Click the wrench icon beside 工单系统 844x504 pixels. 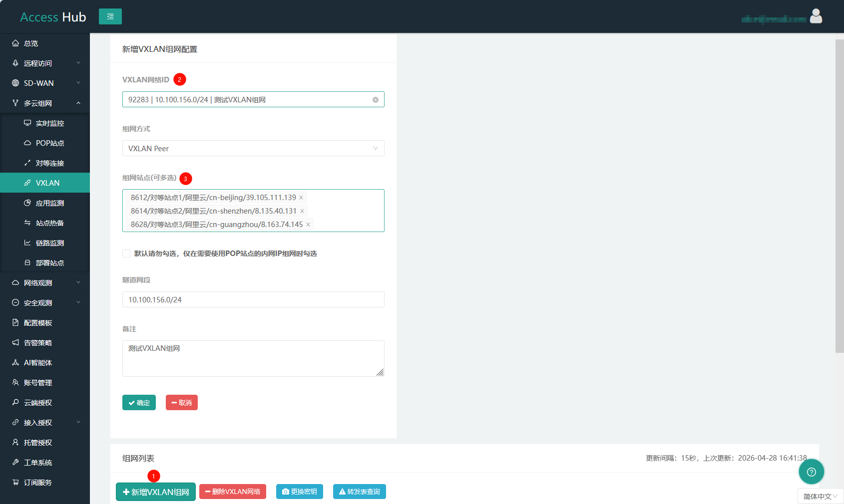[15, 463]
